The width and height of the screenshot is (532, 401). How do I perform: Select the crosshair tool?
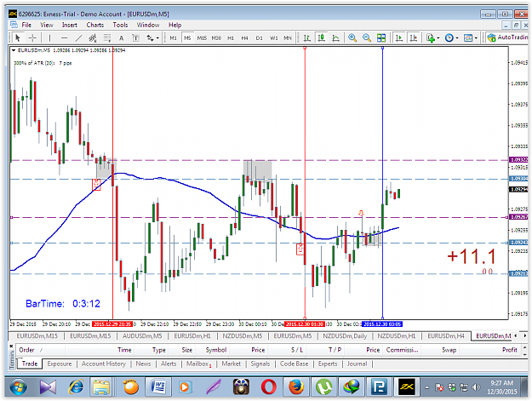click(32, 37)
